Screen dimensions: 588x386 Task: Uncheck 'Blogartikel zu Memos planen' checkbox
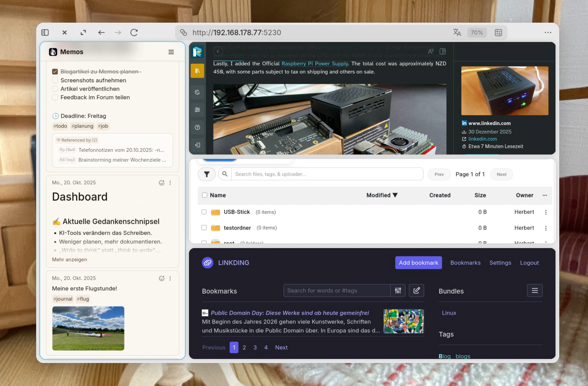tap(55, 72)
